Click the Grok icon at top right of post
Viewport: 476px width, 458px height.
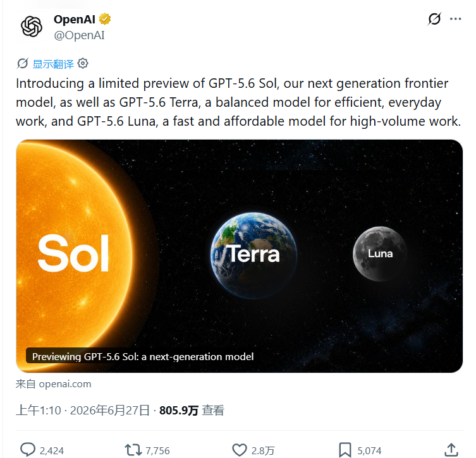click(x=434, y=19)
